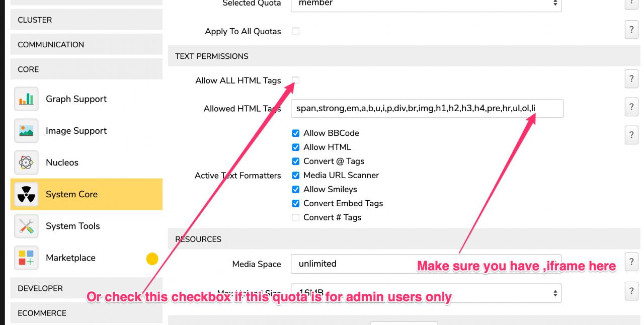Image resolution: width=644 pixels, height=325 pixels.
Task: Select Graph Support in sidebar
Action: point(87,99)
